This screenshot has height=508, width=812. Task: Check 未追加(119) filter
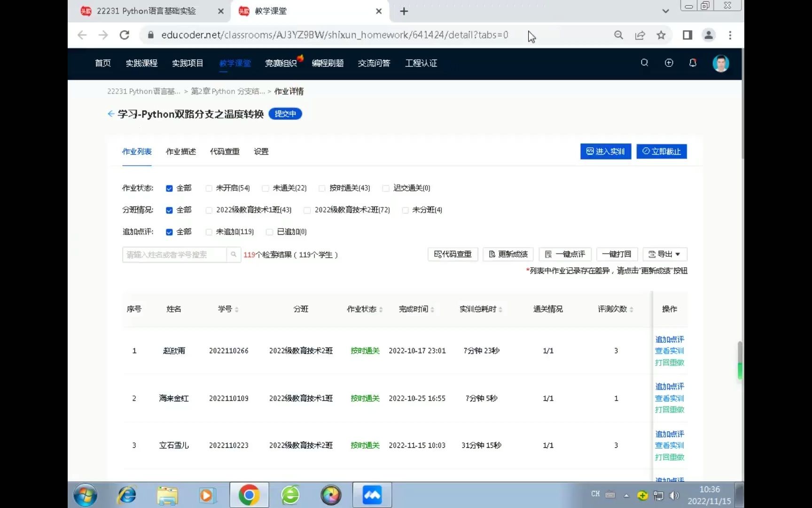[x=209, y=232]
